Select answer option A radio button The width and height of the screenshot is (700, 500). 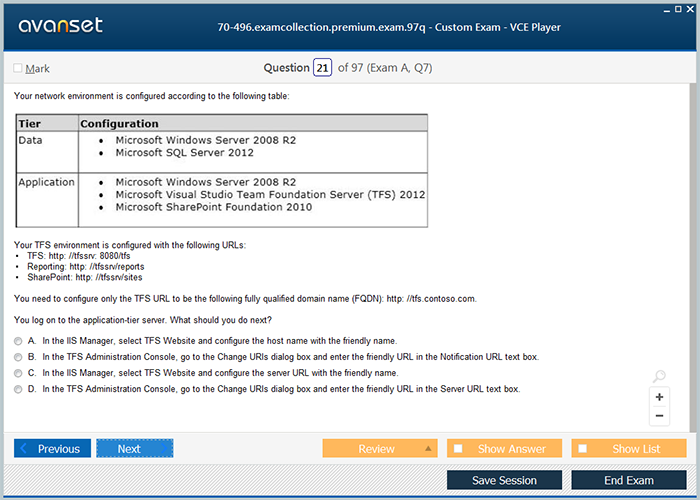[18, 341]
